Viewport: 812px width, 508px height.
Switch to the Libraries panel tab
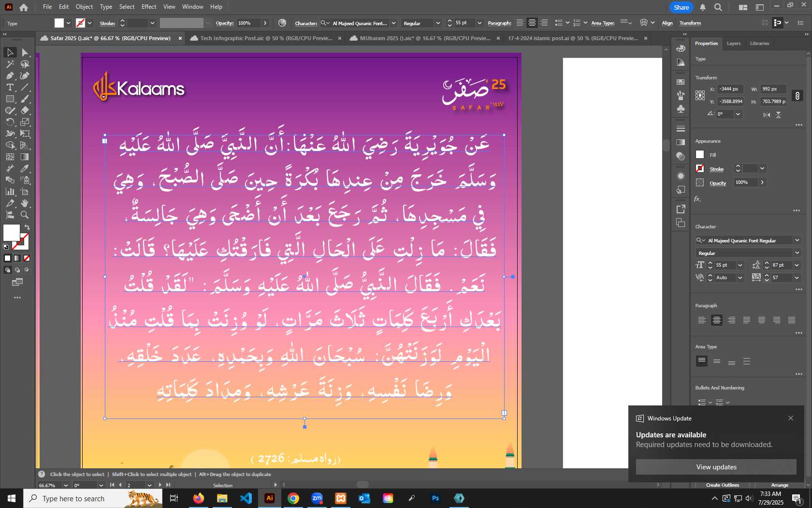759,44
